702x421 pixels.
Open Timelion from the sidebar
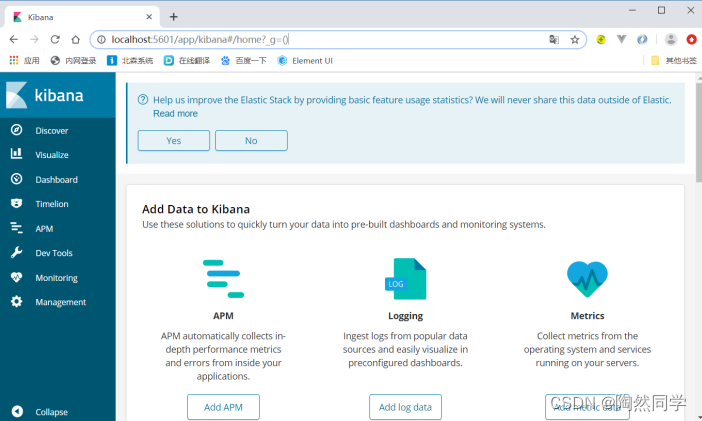[x=51, y=204]
